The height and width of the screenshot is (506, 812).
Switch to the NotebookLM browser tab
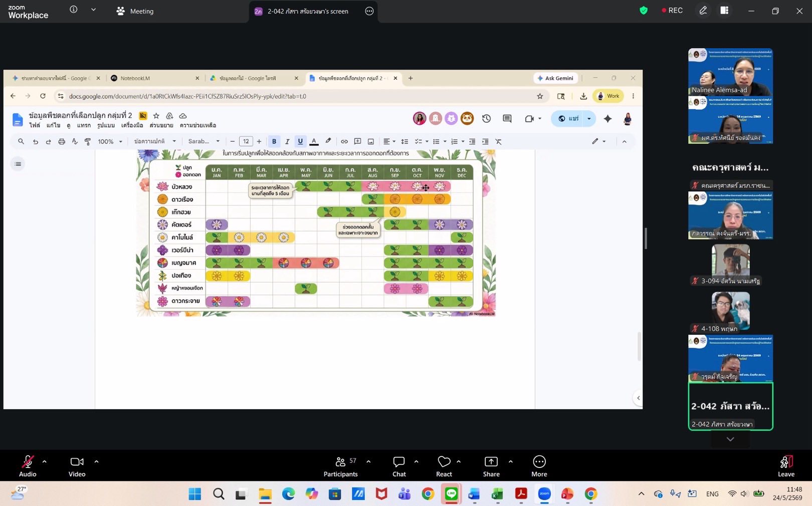click(x=154, y=78)
